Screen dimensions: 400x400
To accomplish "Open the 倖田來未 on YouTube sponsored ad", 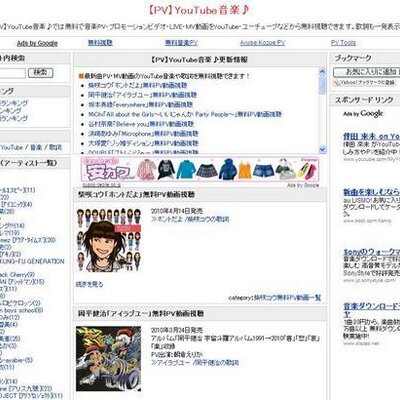I will 371,136.
